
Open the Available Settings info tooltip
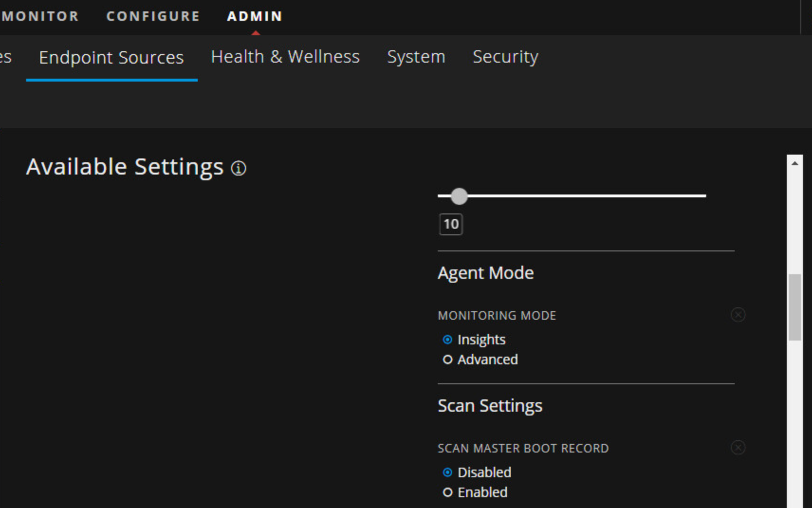tap(238, 168)
